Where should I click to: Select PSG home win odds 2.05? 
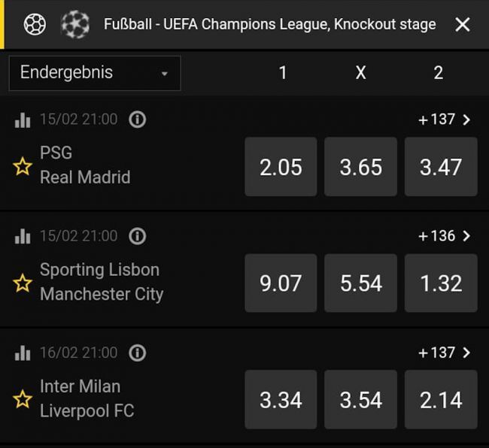coord(281,167)
